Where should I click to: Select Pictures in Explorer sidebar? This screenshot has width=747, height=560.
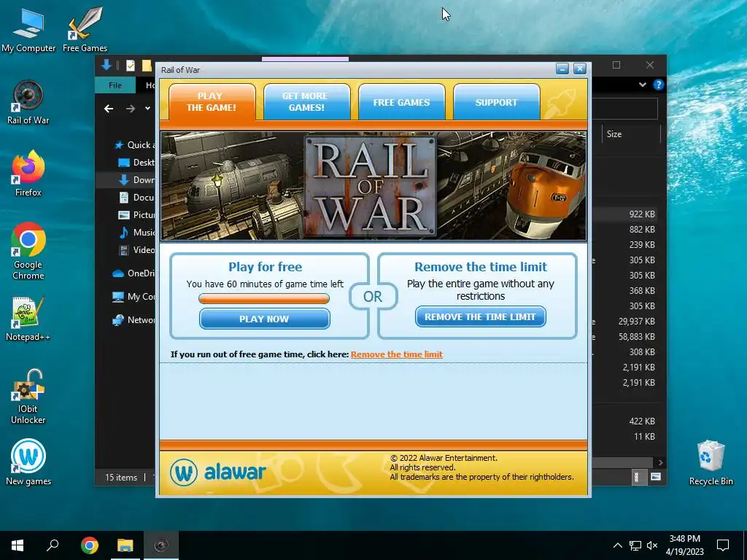(136, 215)
